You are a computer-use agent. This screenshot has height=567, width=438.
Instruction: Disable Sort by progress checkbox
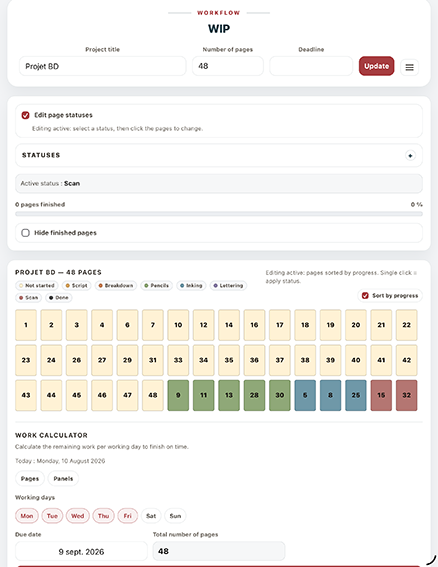tap(365, 295)
